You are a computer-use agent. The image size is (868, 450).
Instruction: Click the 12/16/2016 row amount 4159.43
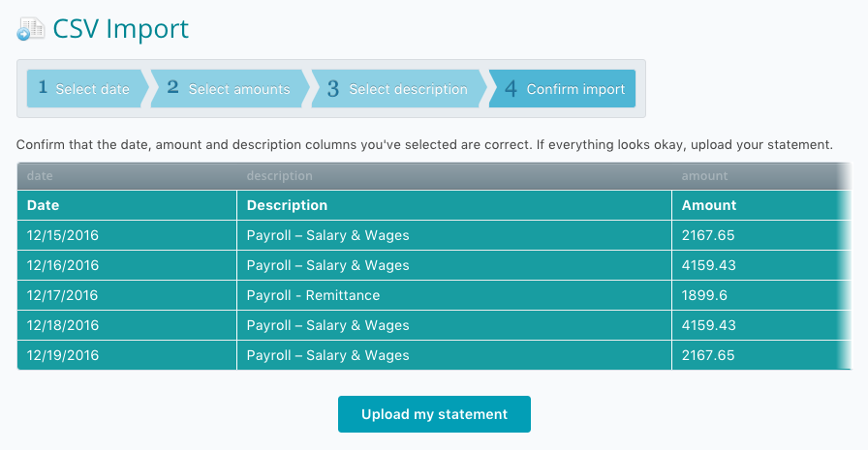(761, 265)
